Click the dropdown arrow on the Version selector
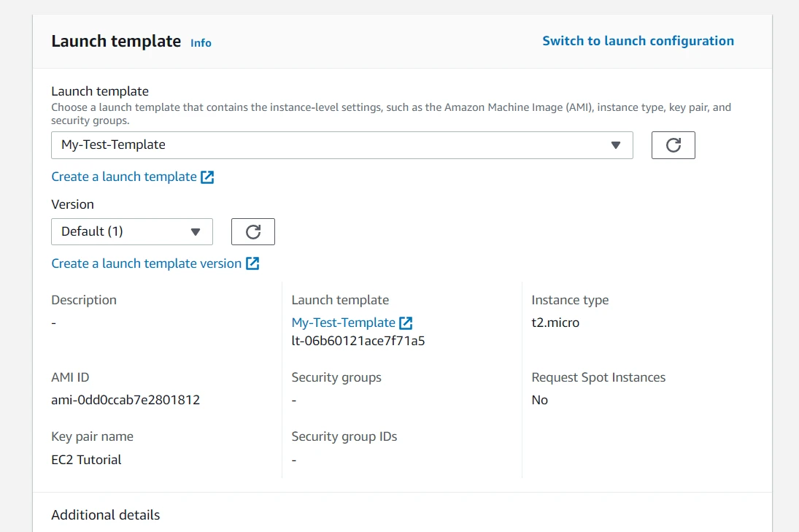Screen dimensions: 799x532 click(195, 231)
